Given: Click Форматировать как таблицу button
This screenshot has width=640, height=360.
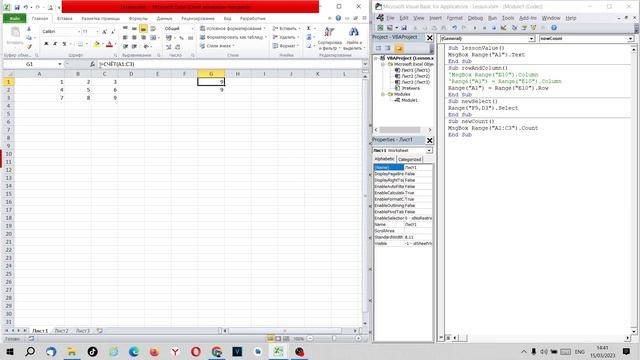Looking at the screenshot, I should 233,37.
